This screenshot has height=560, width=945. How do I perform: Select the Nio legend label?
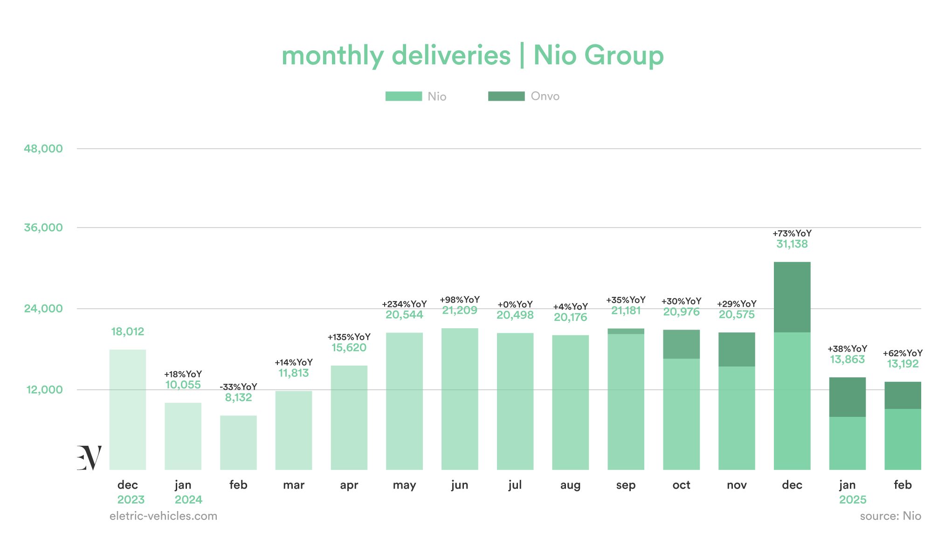pyautogui.click(x=437, y=97)
